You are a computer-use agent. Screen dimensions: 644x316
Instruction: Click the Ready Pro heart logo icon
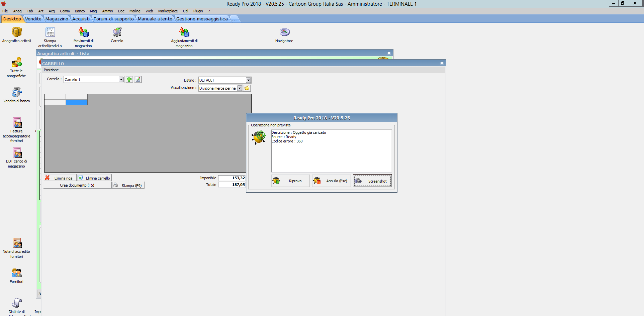pos(4,4)
